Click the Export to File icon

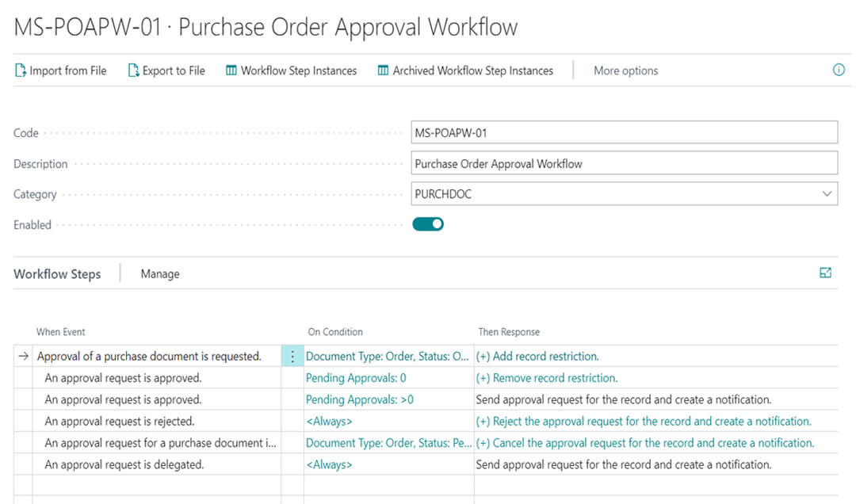[133, 71]
